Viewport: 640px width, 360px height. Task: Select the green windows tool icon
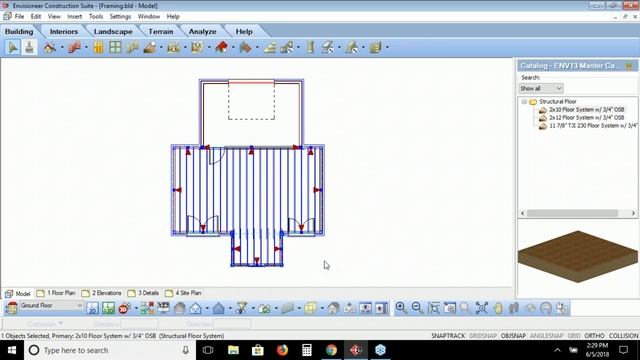[116, 48]
